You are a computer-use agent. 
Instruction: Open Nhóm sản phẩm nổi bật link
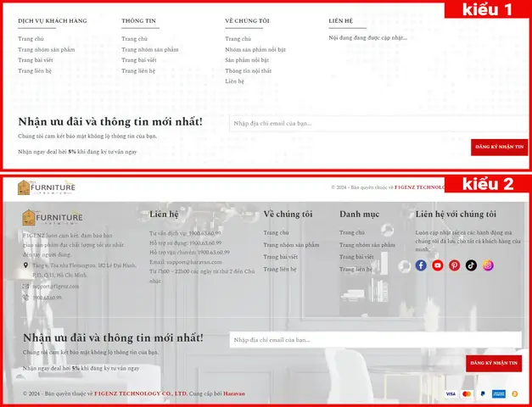coord(255,49)
